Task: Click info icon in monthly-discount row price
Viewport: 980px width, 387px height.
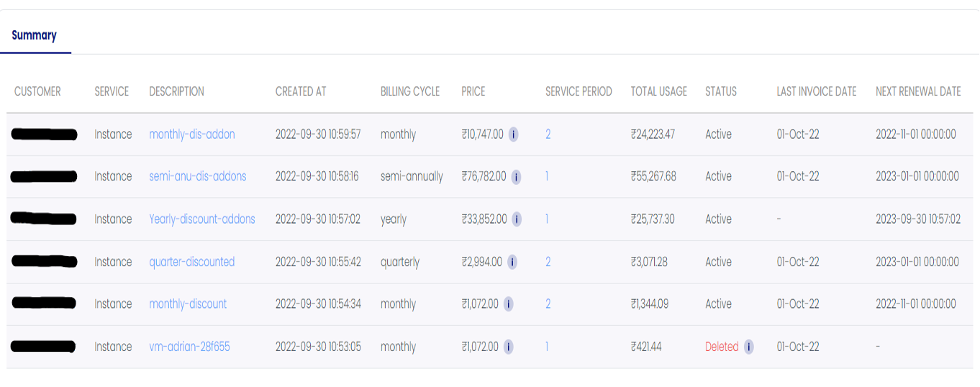Action: 508,304
